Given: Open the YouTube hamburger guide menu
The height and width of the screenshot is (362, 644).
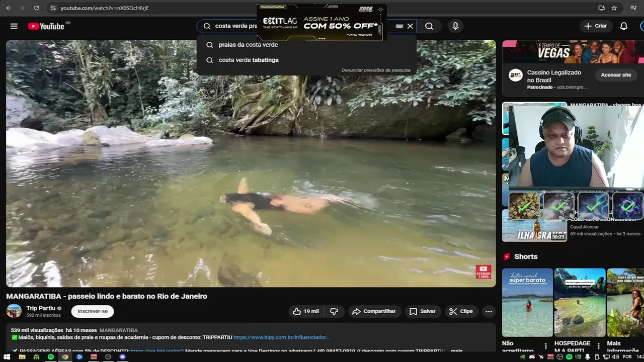Looking at the screenshot, I should click(14, 26).
